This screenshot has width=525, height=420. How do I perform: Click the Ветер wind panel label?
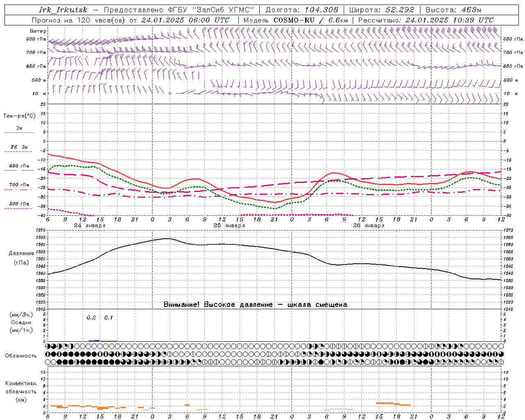pos(38,31)
